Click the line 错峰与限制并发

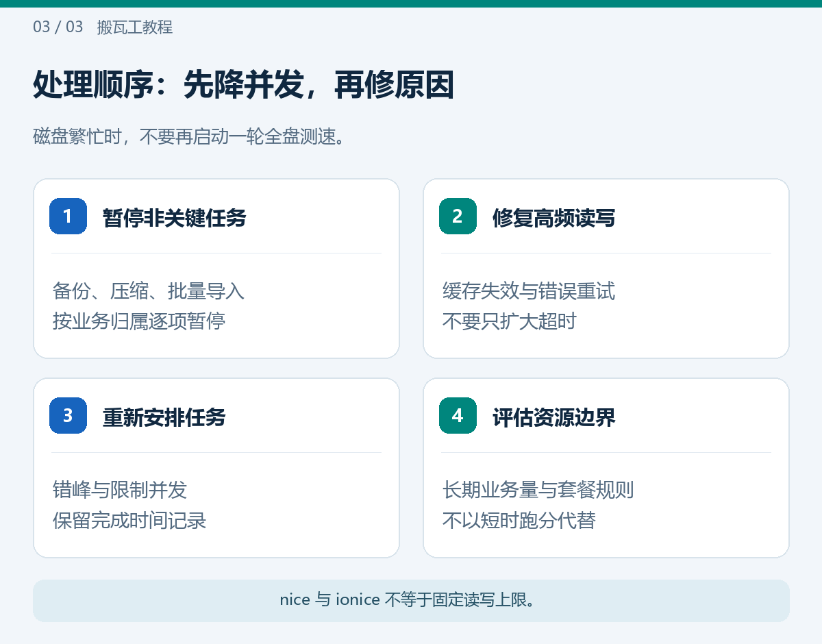tap(119, 490)
